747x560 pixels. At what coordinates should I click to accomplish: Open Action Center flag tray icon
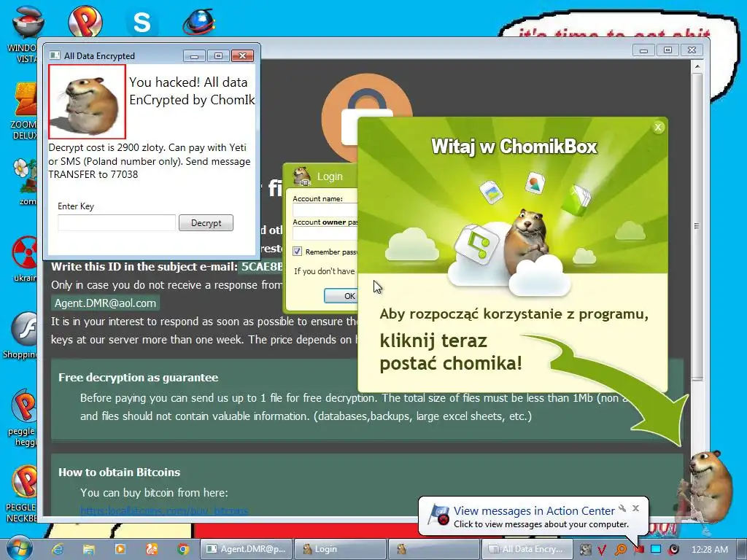tap(638, 550)
